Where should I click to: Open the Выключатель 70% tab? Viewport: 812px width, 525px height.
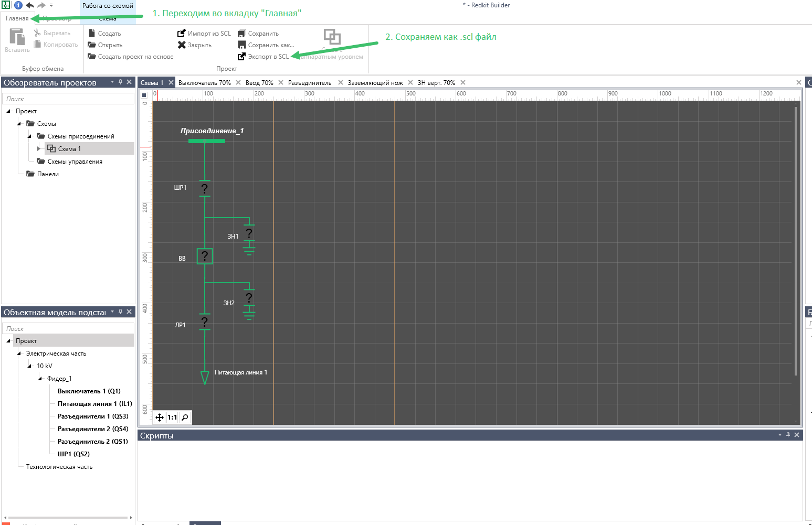[205, 83]
